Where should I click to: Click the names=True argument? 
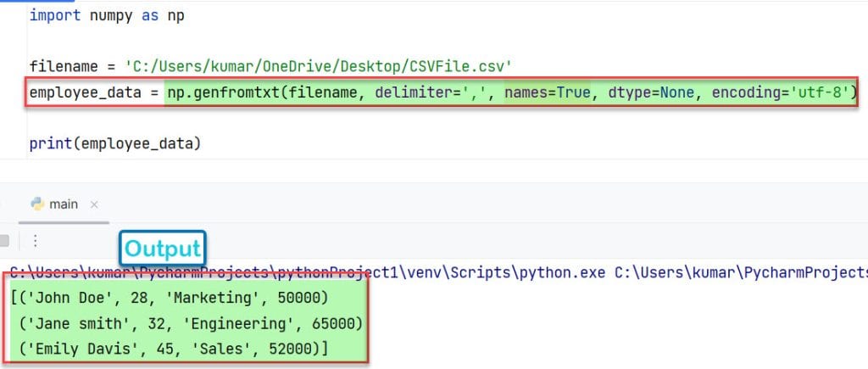point(547,92)
